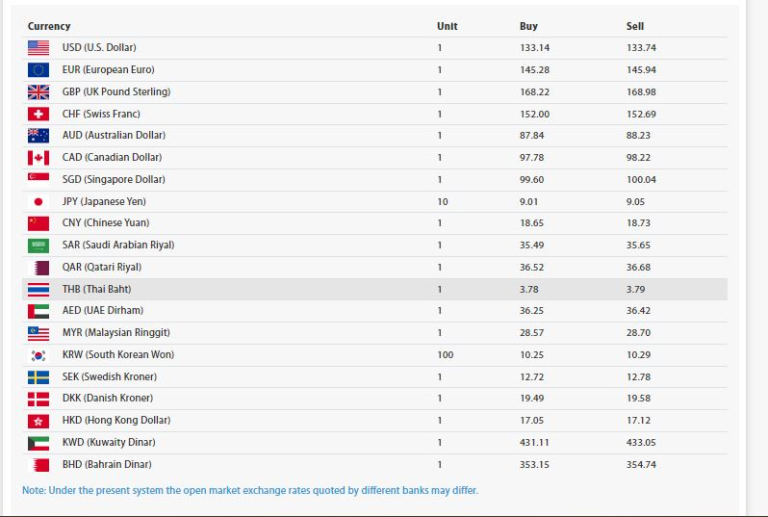This screenshot has width=768, height=517.
Task: Click the AUD (Australian Dollar) currency name
Action: [113, 136]
